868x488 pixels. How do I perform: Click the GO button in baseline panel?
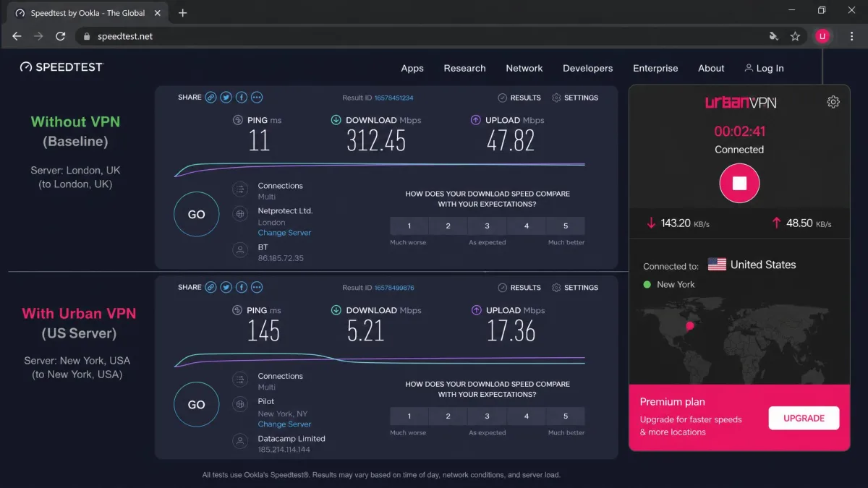click(197, 215)
